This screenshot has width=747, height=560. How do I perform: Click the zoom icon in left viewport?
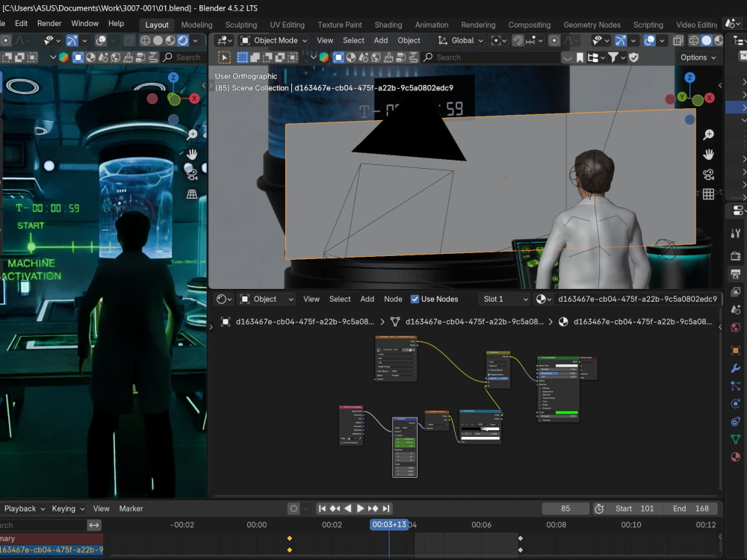pyautogui.click(x=192, y=134)
